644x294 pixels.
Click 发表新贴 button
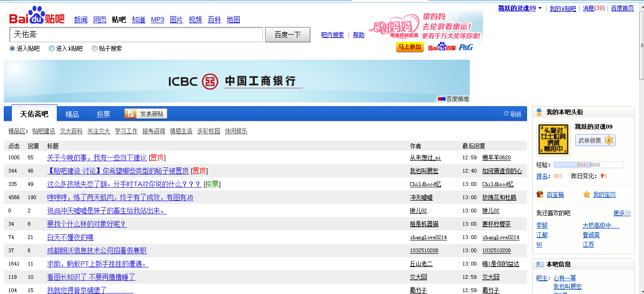coord(146,114)
